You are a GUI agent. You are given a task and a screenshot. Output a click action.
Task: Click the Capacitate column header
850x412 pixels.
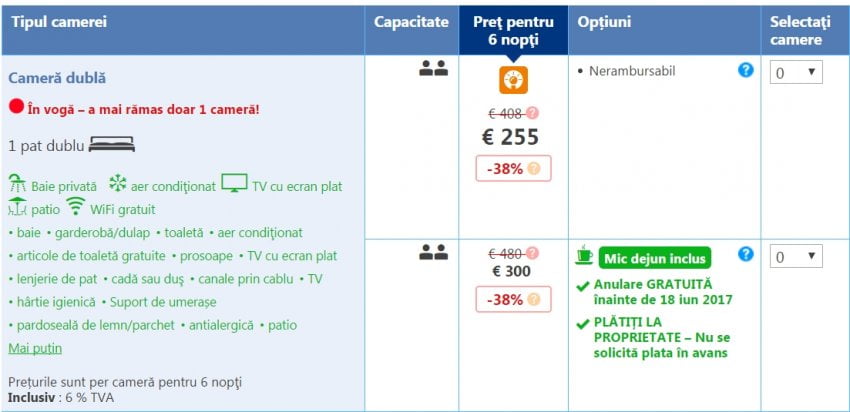pyautogui.click(x=411, y=21)
